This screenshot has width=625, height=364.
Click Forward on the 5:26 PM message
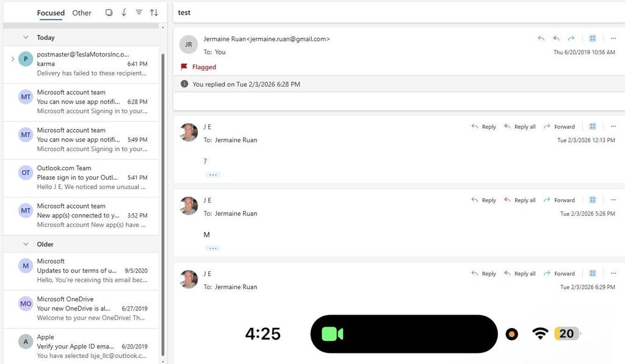click(558, 200)
